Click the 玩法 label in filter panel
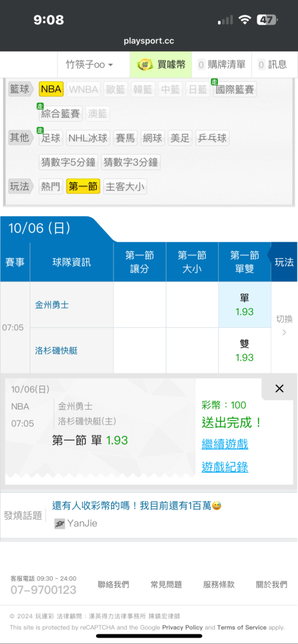The height and width of the screenshot is (644, 298). pos(21,187)
